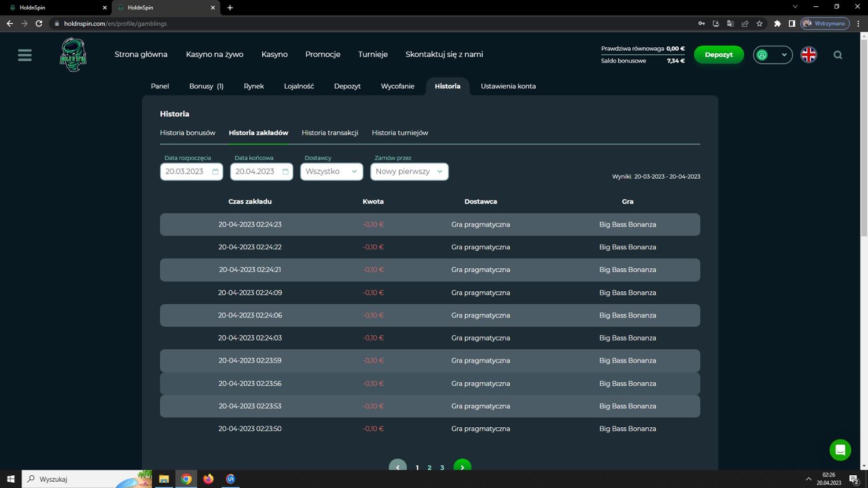Expand the user account dropdown

pyautogui.click(x=773, y=55)
